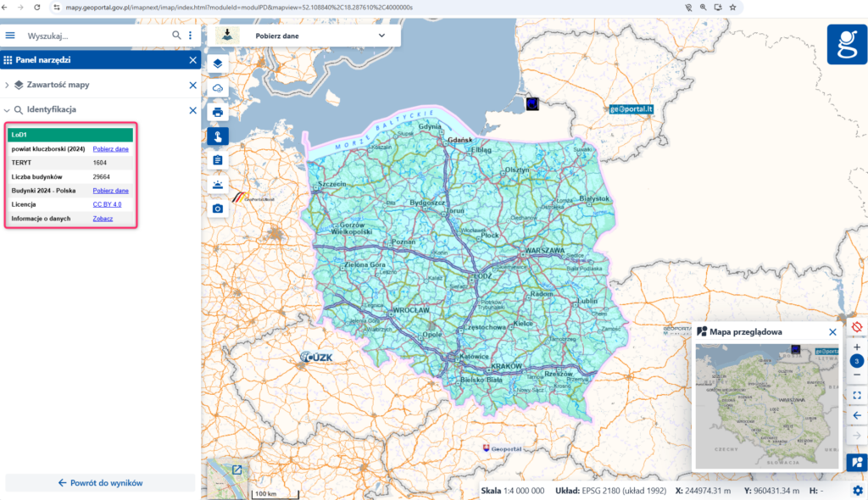Go to previous map view arrow
Image resolution: width=868 pixels, height=500 pixels.
[857, 415]
